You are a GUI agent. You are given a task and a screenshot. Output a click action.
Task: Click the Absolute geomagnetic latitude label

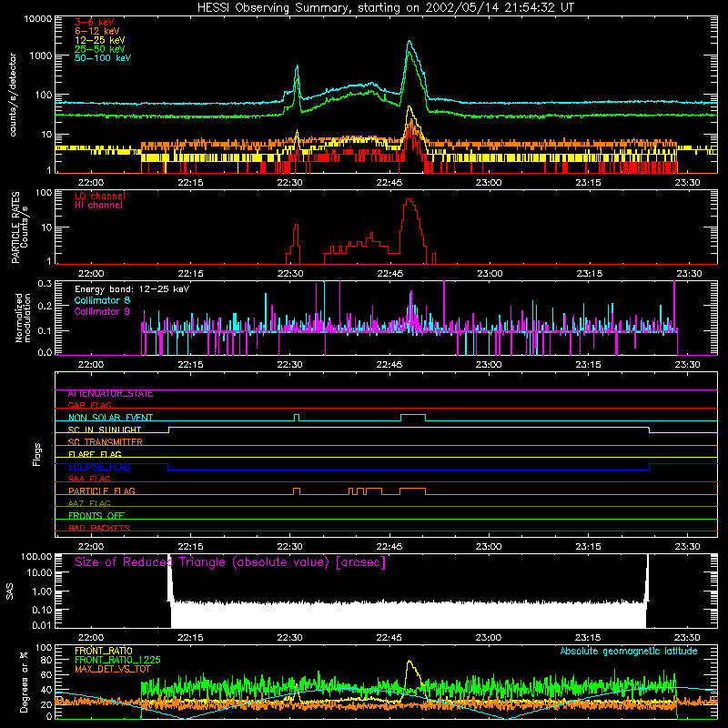pos(629,651)
